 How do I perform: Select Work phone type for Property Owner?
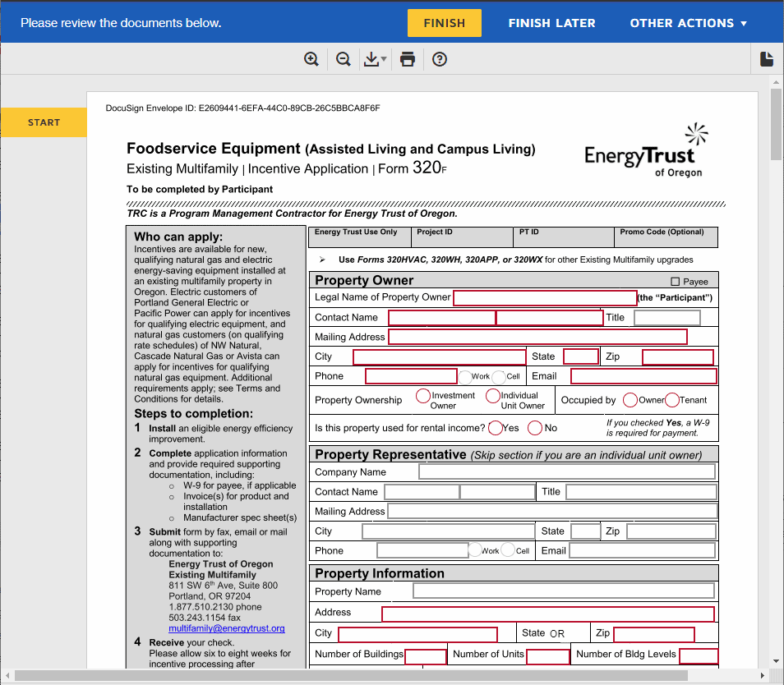pos(465,377)
